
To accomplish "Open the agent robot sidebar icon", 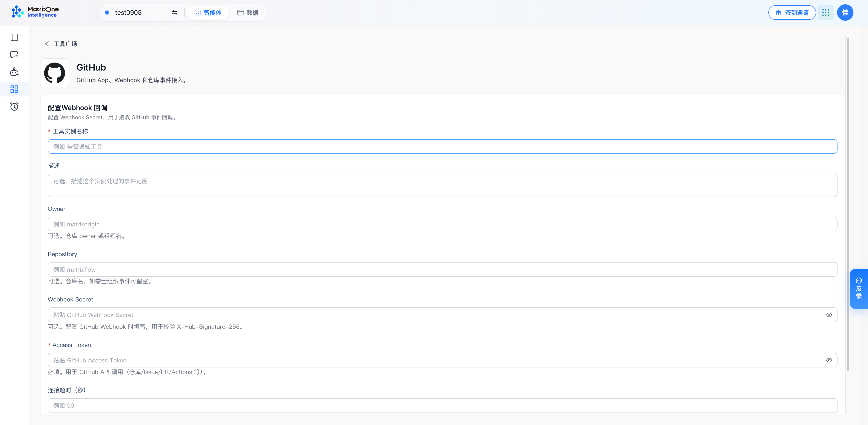I will 14,72.
